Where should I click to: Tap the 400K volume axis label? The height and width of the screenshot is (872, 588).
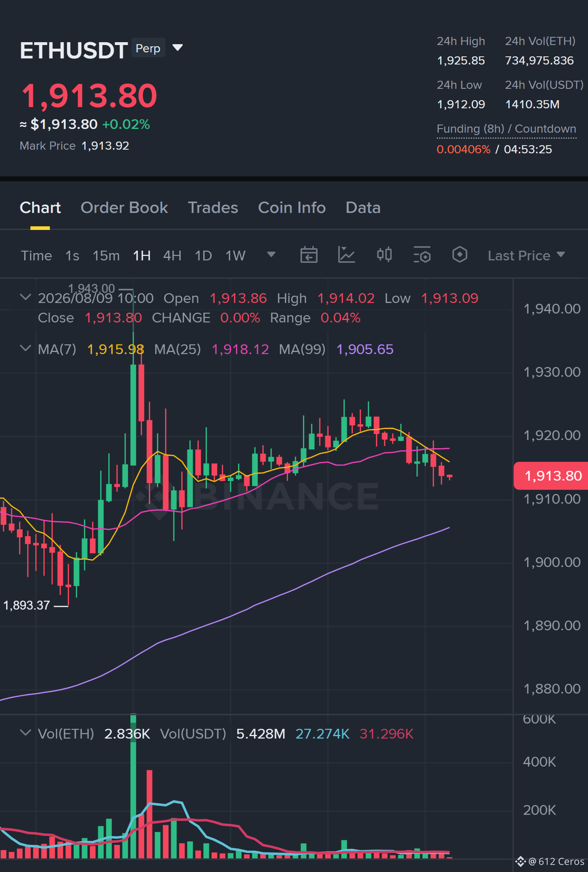pos(539,762)
